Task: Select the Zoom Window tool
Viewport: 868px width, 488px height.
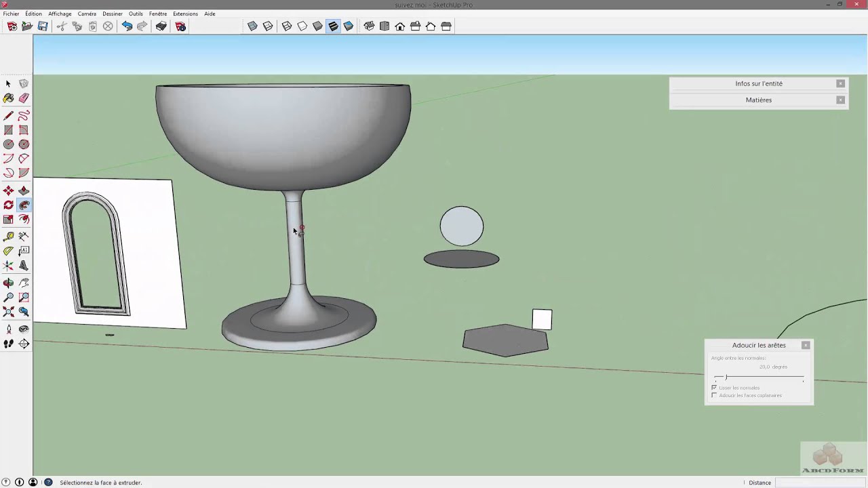Action: pyautogui.click(x=24, y=297)
